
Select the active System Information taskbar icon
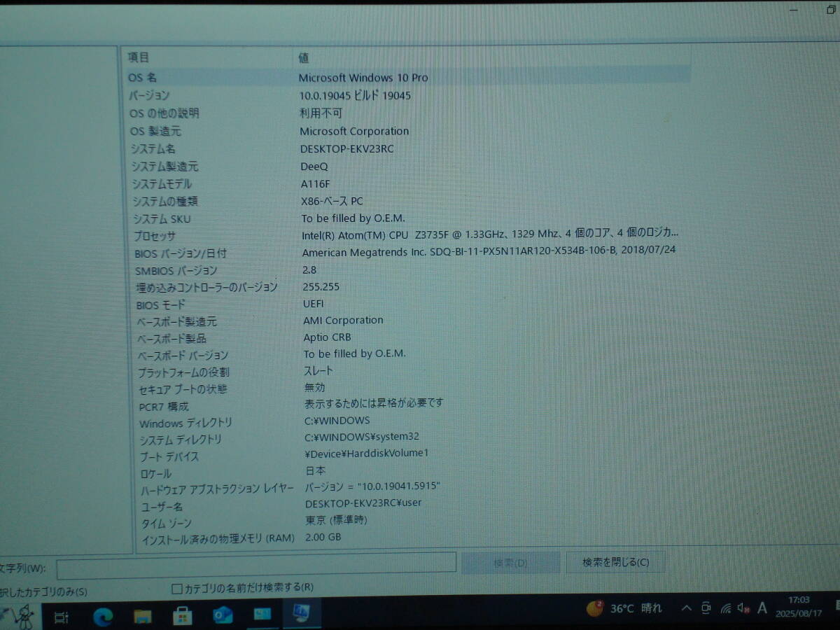(x=302, y=617)
